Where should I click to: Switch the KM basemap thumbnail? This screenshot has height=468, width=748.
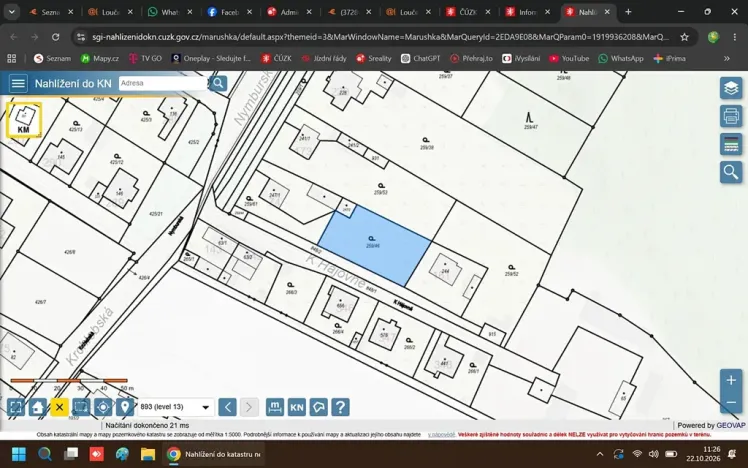point(24,119)
